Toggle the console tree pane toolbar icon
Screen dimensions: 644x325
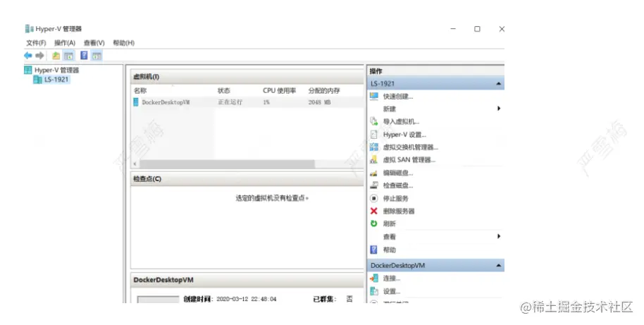pyautogui.click(x=68, y=56)
